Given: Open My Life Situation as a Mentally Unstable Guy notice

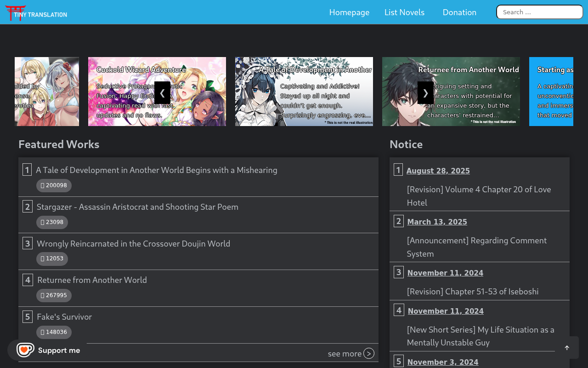Looking at the screenshot, I should click(481, 336).
